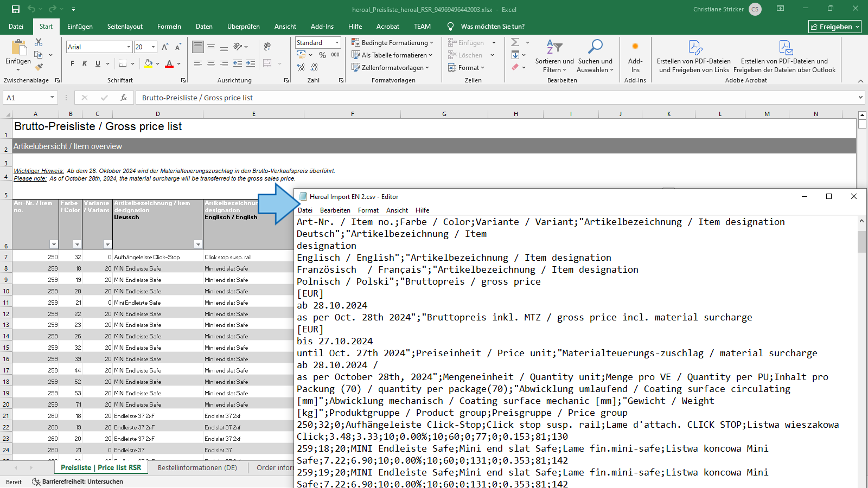Open Sortieren und Filtern tool

(x=554, y=55)
